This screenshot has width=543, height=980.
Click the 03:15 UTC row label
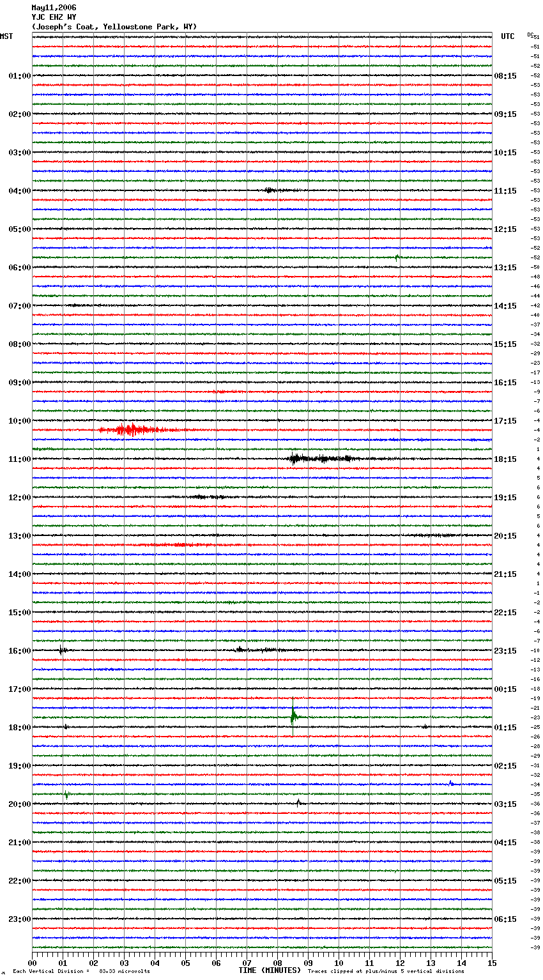click(x=505, y=804)
